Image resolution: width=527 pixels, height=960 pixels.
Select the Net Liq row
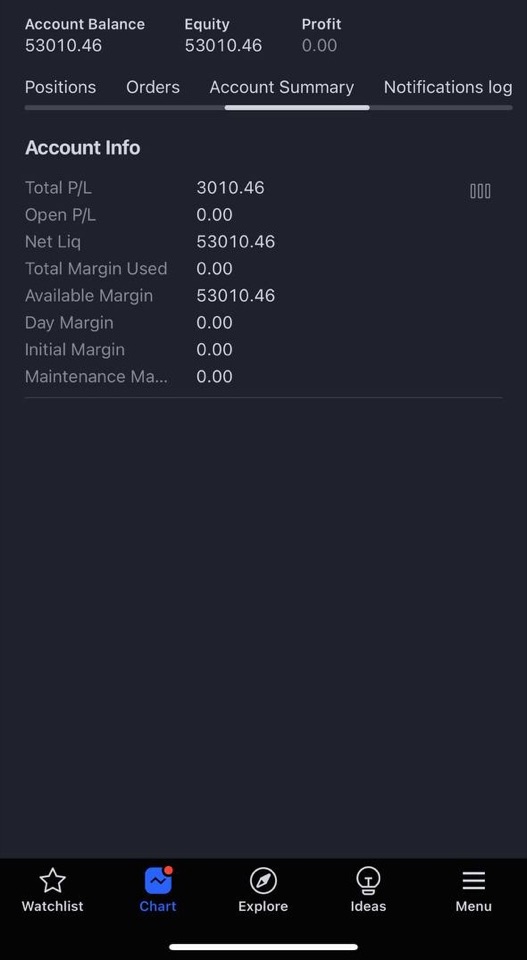click(263, 241)
